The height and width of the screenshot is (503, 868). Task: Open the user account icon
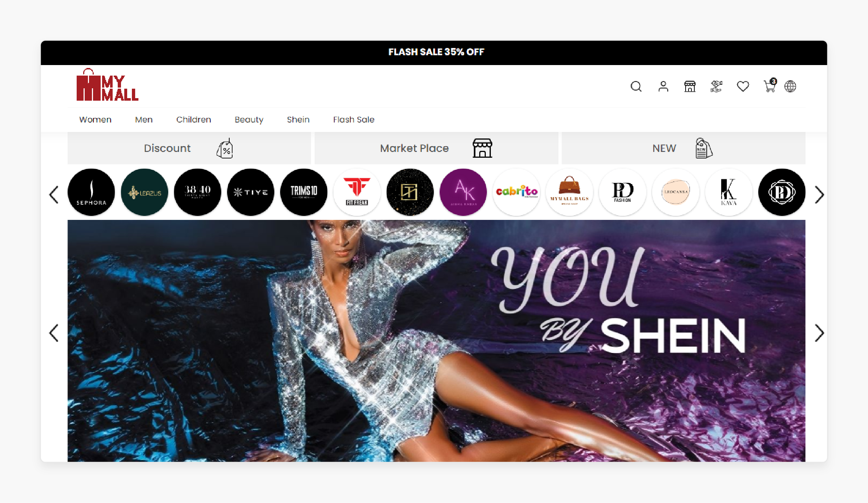(663, 86)
